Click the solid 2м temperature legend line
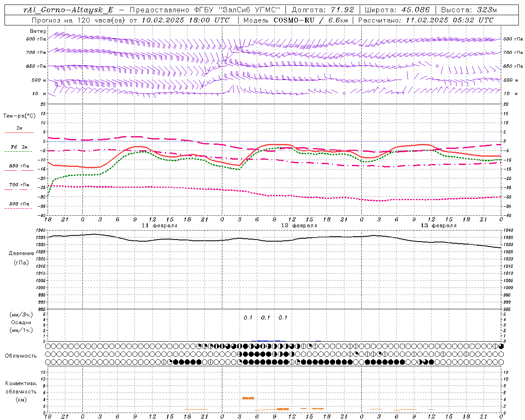Viewport: 525px width, 420px height. tap(19, 133)
